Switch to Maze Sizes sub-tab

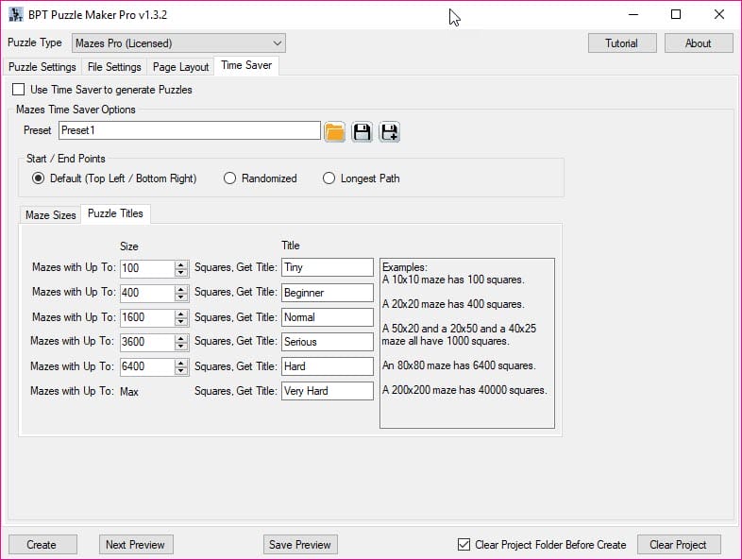pyautogui.click(x=50, y=215)
